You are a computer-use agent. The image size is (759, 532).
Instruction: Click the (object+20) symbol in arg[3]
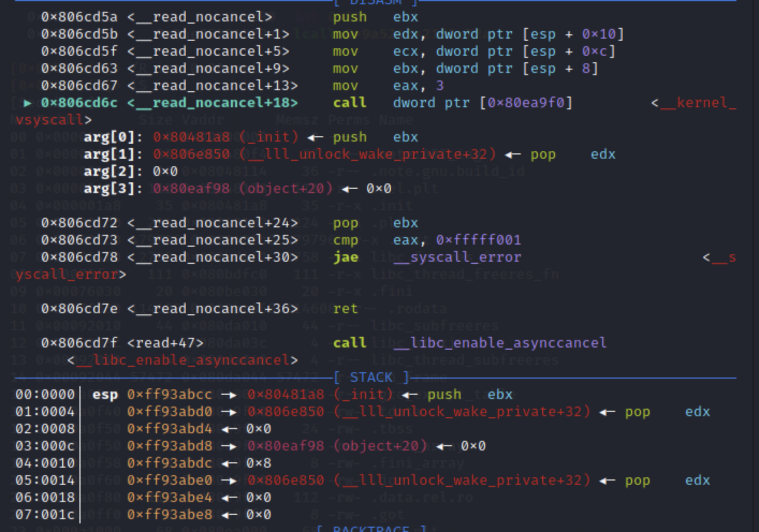coord(286,189)
